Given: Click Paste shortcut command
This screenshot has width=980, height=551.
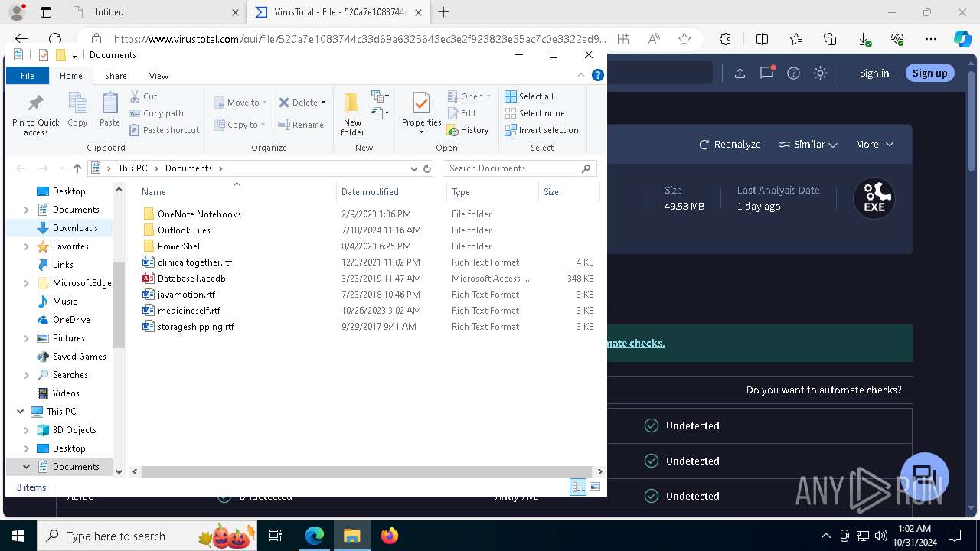Looking at the screenshot, I should pyautogui.click(x=165, y=130).
